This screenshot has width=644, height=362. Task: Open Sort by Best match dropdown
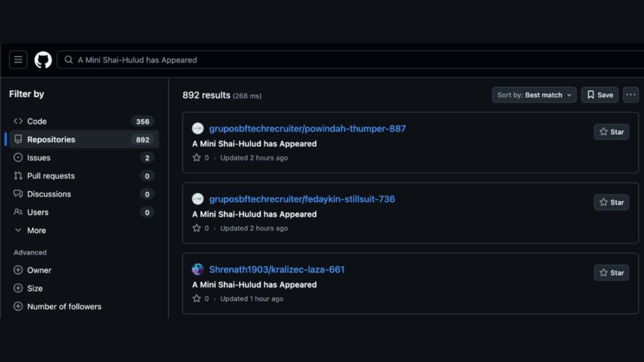point(534,95)
